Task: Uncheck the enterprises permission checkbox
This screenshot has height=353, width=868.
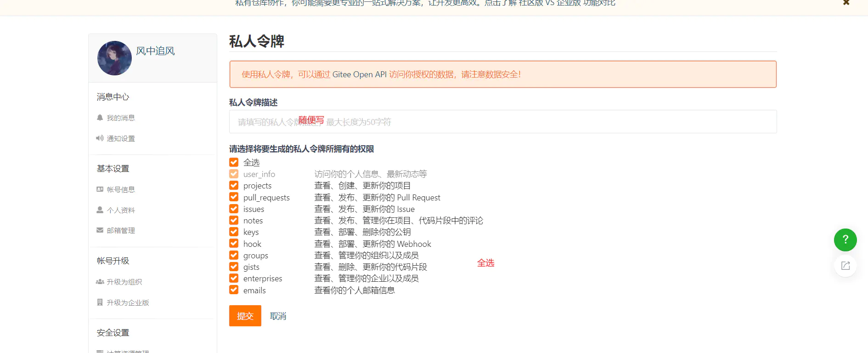Action: [x=234, y=278]
